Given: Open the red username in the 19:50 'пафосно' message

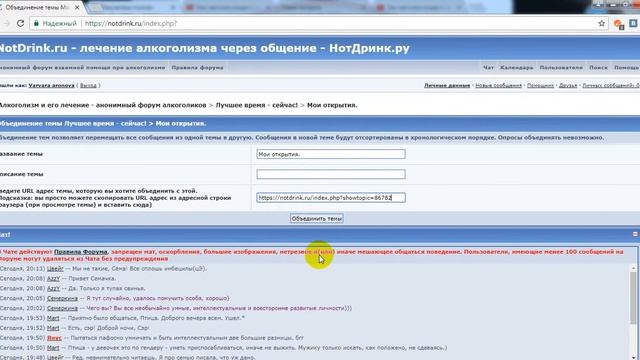Looking at the screenshot, I should (x=54, y=338).
